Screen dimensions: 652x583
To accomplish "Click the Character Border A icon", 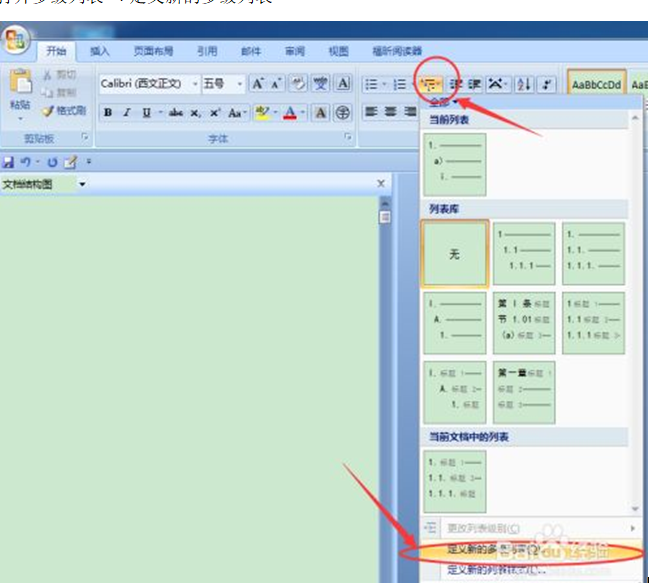I will [x=343, y=84].
